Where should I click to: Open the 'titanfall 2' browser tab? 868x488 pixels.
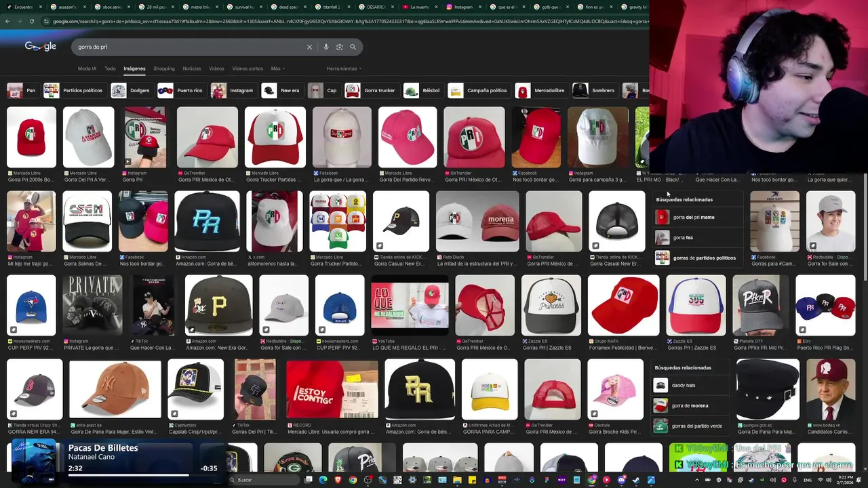click(331, 7)
